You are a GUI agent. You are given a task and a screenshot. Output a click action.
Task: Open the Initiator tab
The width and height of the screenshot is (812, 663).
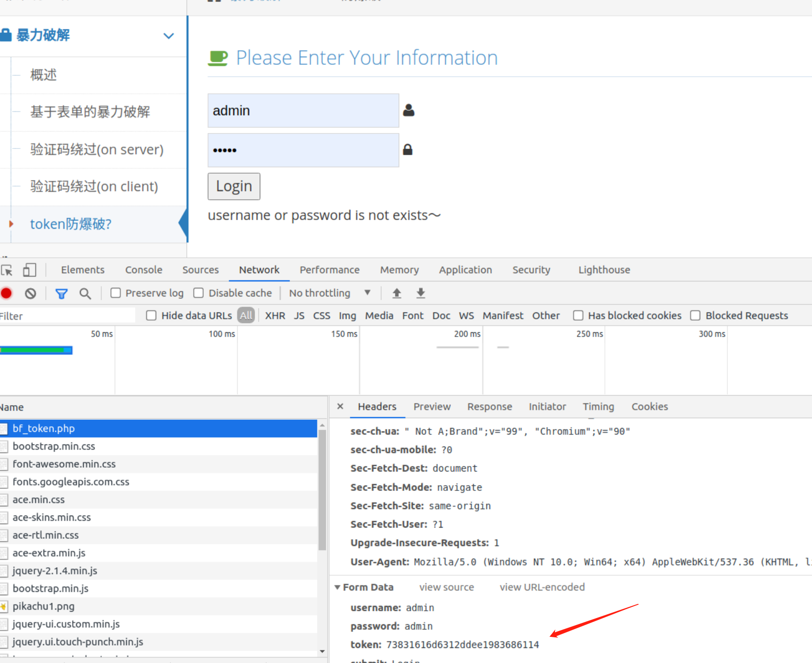pyautogui.click(x=547, y=407)
